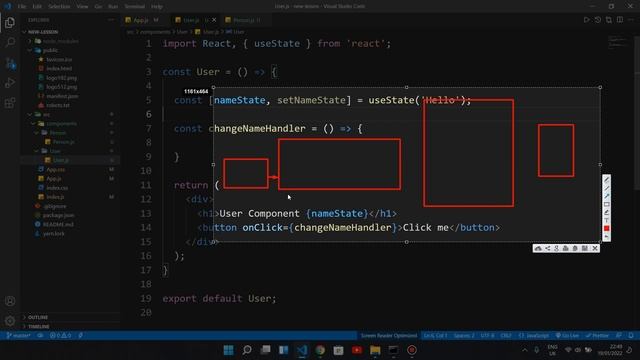The image size is (640, 360).
Task: Open the Explorer view in activity bar
Action: [10, 23]
